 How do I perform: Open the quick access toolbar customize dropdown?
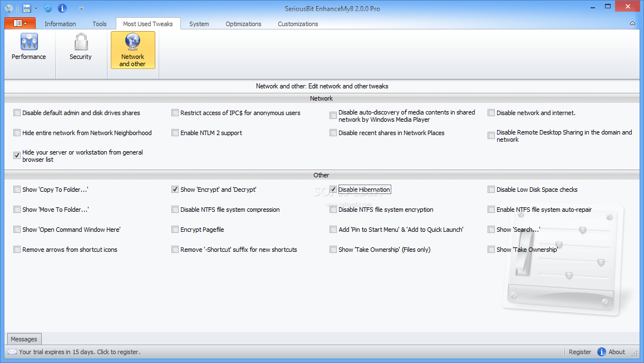81,8
